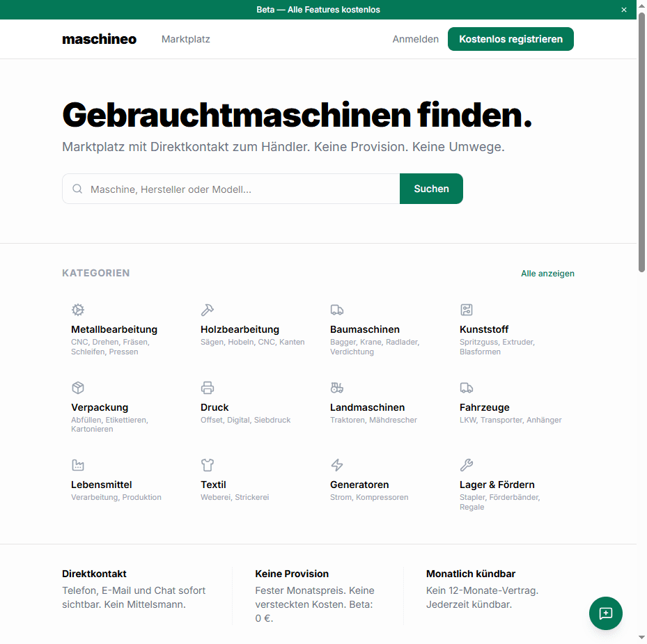
Task: Open the Marktplatz navigation item
Action: tap(185, 39)
